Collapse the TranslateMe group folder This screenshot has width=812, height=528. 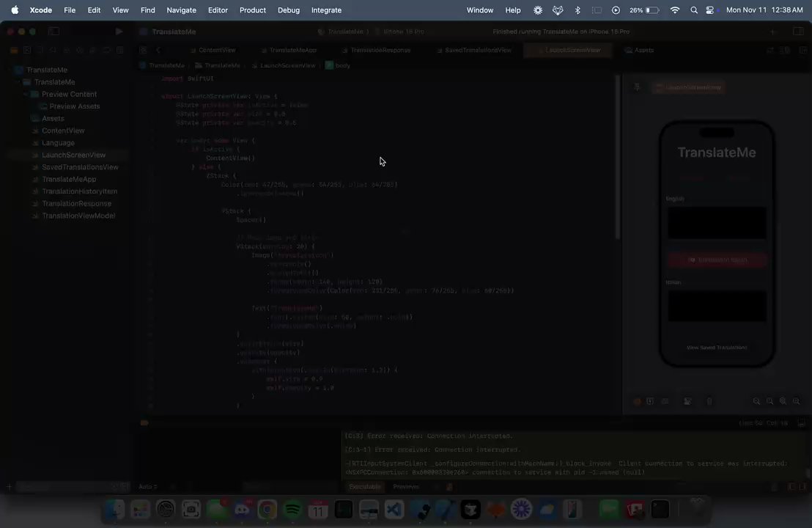[17, 82]
